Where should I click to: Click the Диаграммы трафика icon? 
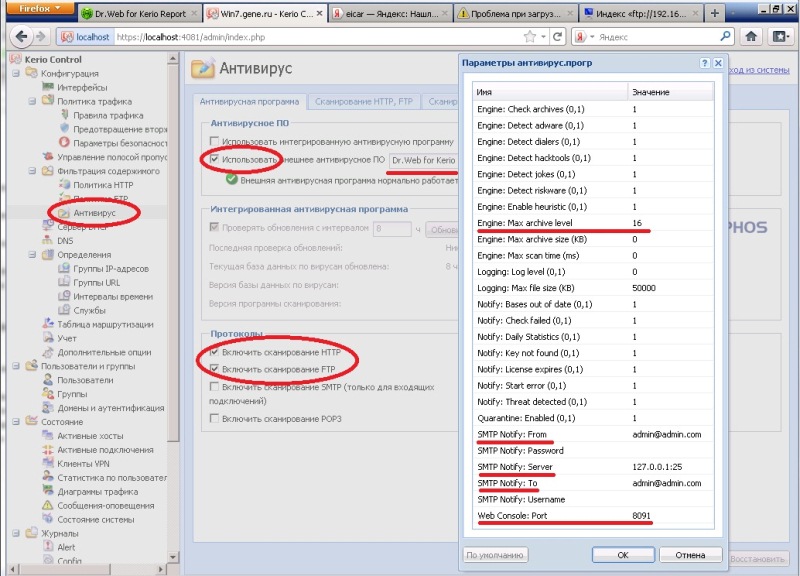(49, 492)
